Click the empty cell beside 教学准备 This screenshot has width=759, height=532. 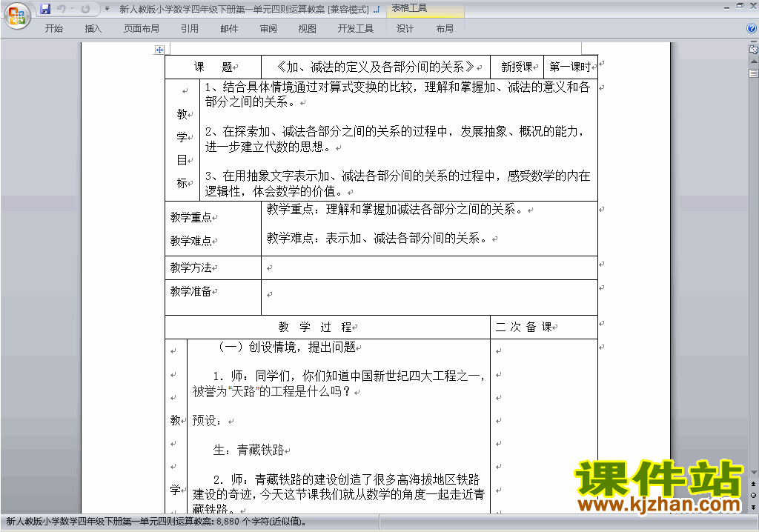point(429,297)
